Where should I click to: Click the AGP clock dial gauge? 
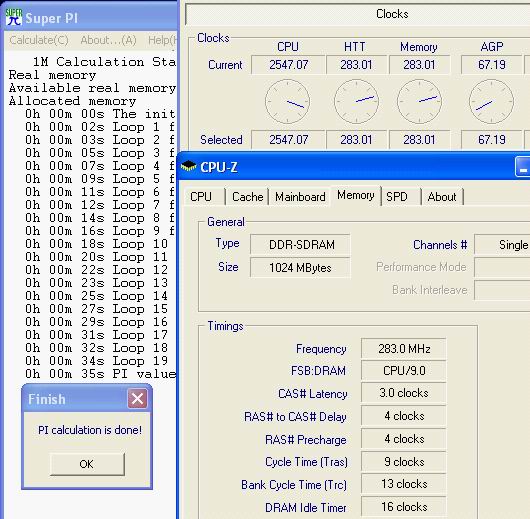coord(491,101)
